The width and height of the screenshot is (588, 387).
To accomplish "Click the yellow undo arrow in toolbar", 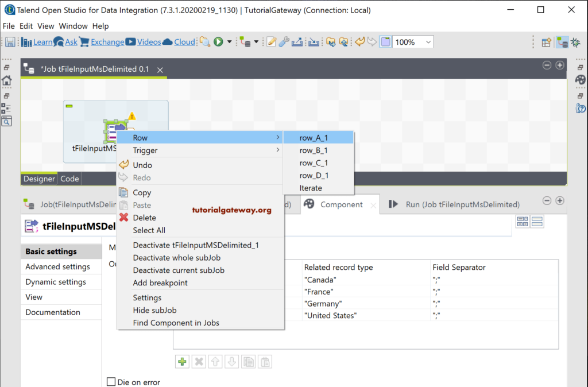I will click(359, 41).
